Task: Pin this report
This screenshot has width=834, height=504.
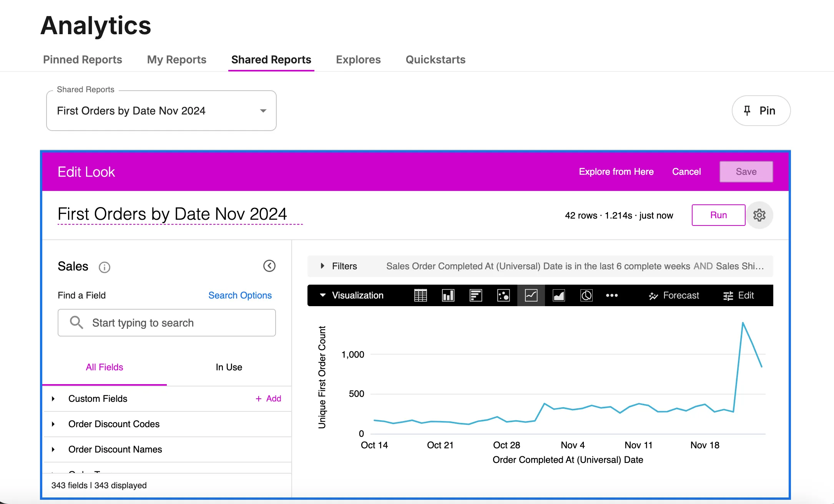Action: point(761,111)
